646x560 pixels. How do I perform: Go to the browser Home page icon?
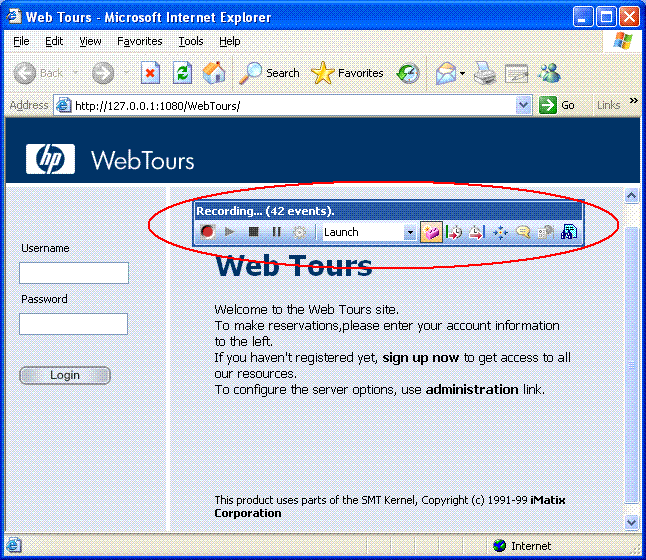(x=214, y=73)
